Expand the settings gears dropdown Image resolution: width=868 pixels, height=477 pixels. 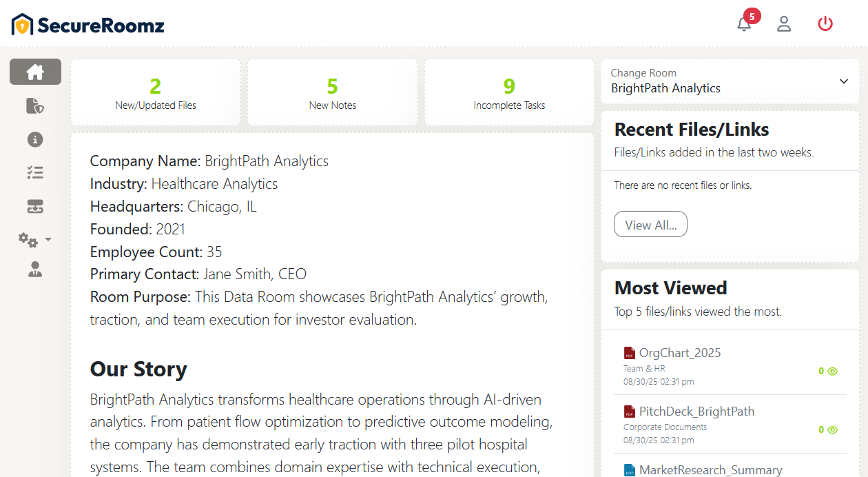35,240
